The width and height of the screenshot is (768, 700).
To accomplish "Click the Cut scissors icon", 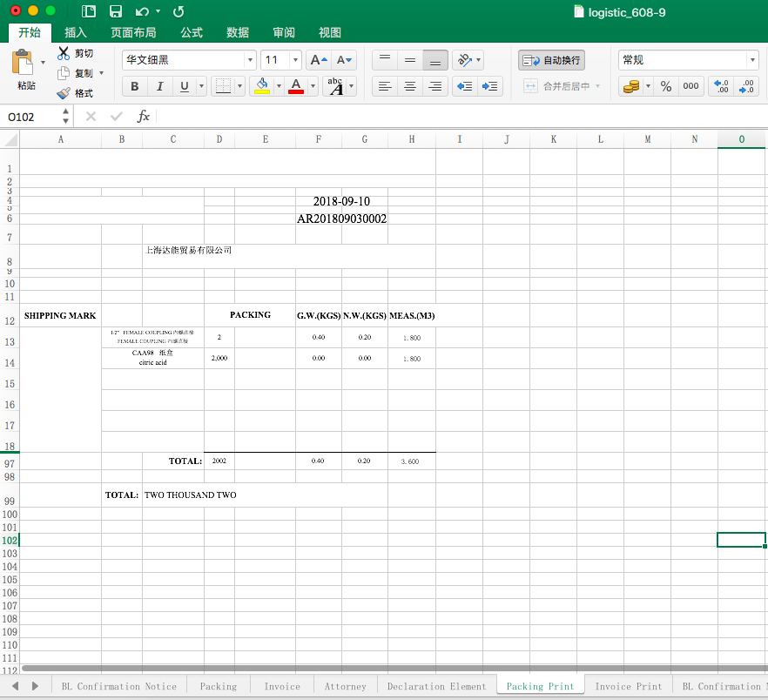I will pos(64,53).
